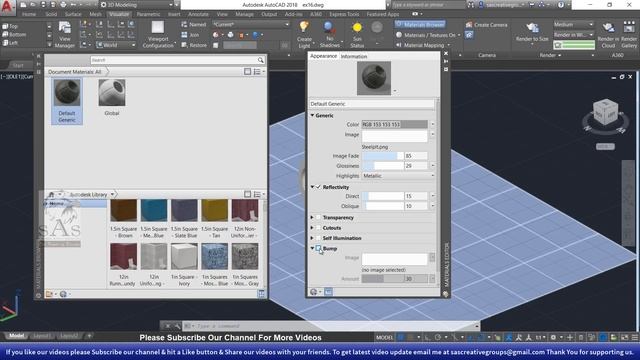This screenshot has width=640, height=360.
Task: Click the Create Camera icon
Action: (x=469, y=25)
